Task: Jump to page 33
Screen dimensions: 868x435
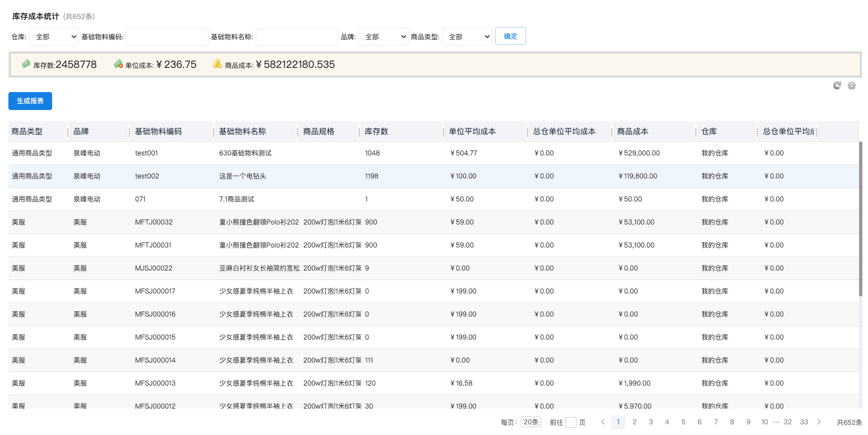Action: point(804,422)
